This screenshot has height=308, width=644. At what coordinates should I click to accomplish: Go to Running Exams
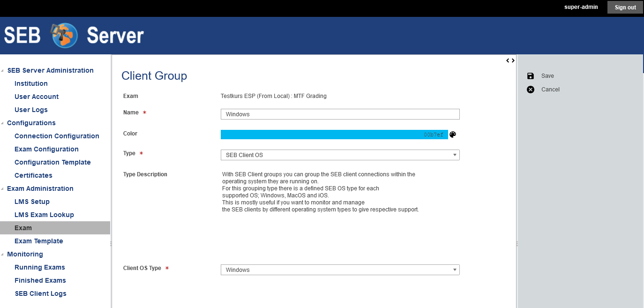(x=40, y=267)
